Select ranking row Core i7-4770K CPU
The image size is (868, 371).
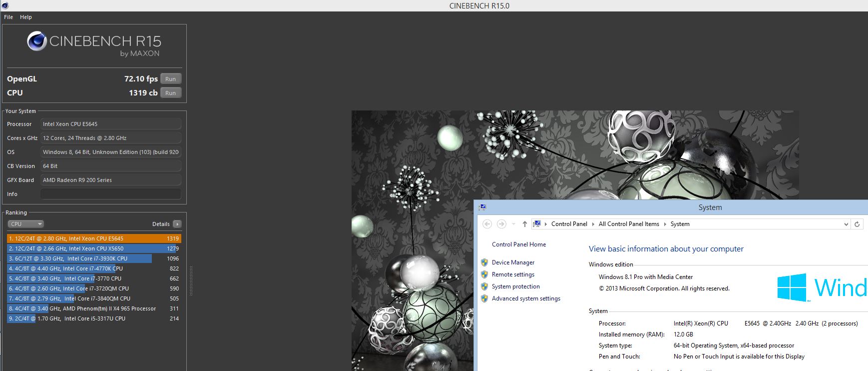[94, 268]
